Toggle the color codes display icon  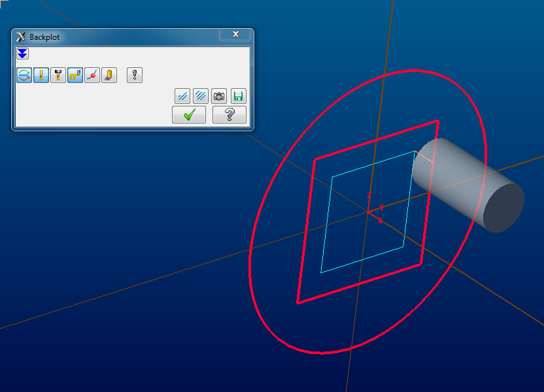pyautogui.click(x=24, y=75)
